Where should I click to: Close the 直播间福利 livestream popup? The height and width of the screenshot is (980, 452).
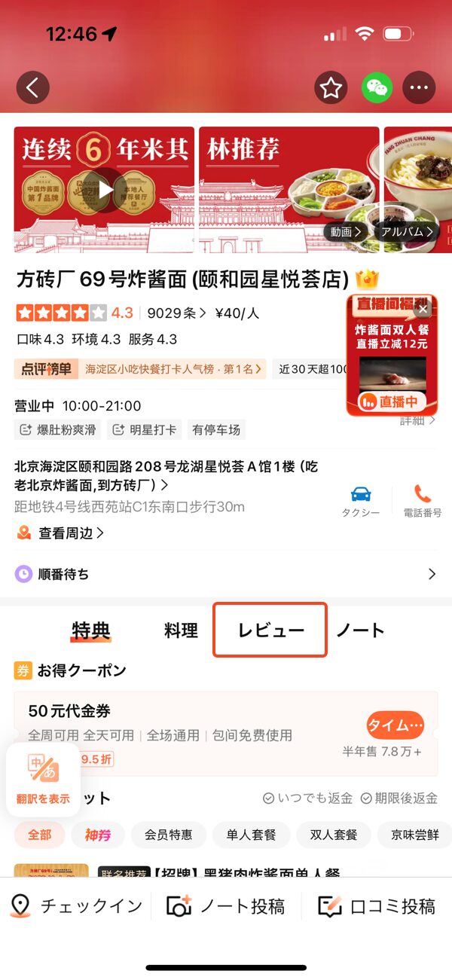pos(423,309)
